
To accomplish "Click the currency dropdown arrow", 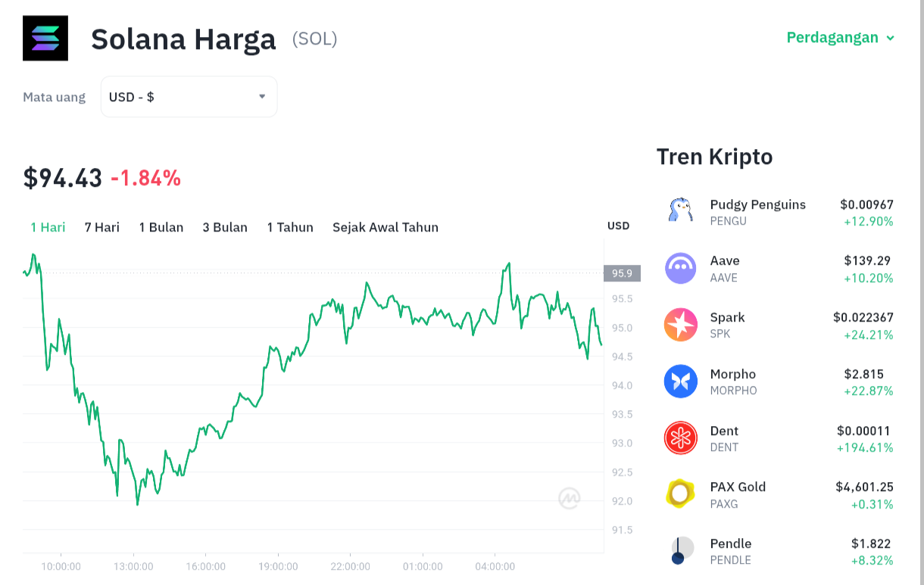I will [262, 97].
